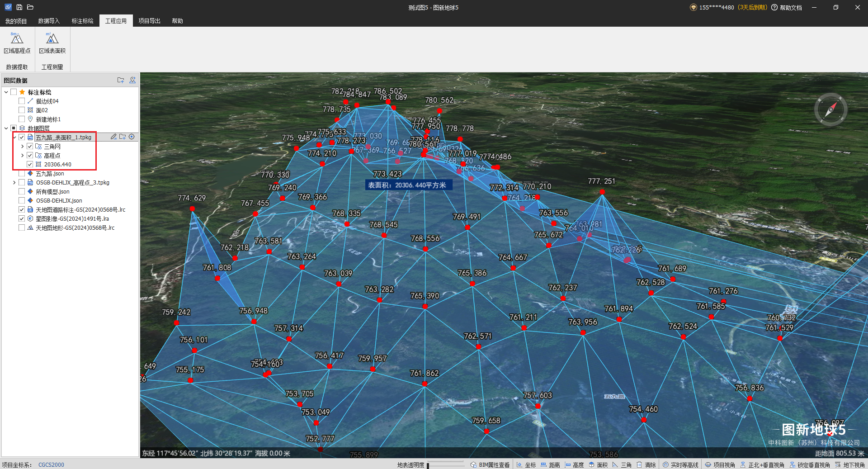Click the compass navigation widget
The height and width of the screenshot is (469, 868).
tap(830, 109)
